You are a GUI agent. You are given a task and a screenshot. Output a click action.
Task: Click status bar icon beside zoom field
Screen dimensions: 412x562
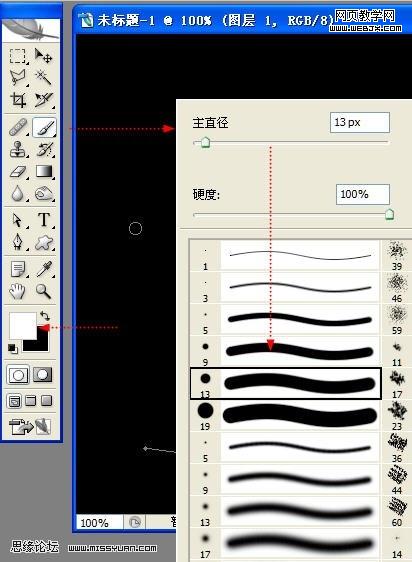point(134,522)
